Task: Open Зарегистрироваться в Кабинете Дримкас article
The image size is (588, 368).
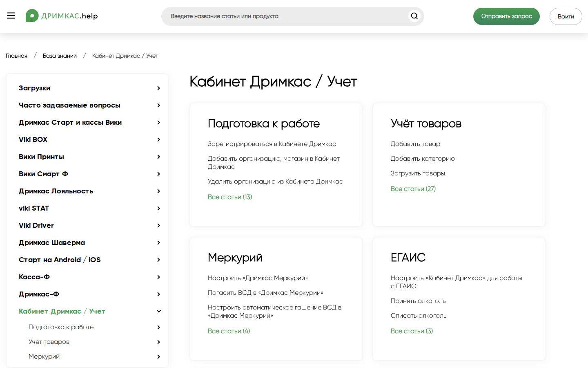Action: click(x=272, y=144)
